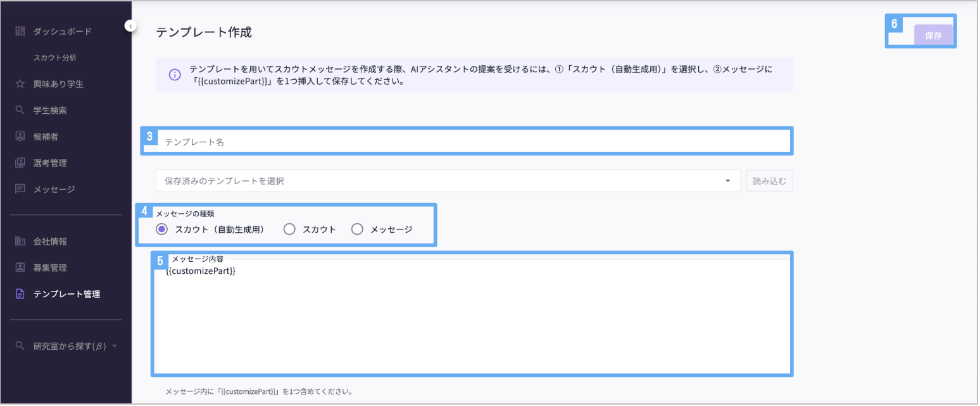Click the info icon in the notice banner
Viewport: 980px width, 406px height.
175,74
